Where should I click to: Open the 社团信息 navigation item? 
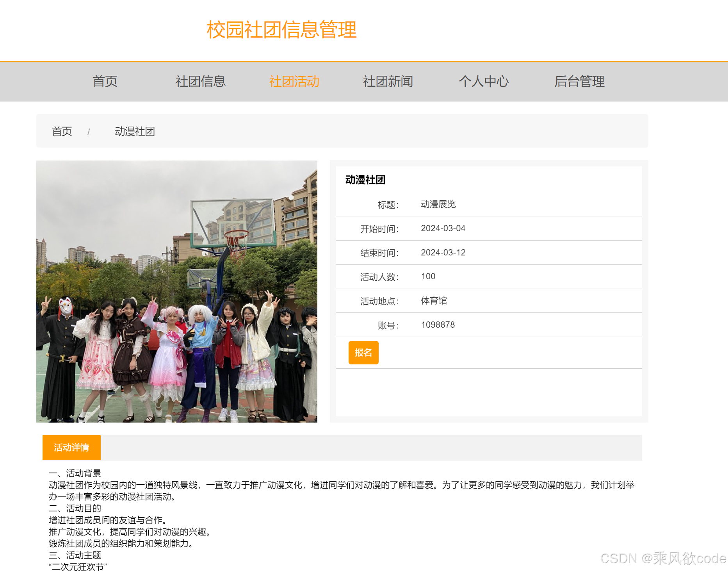201,82
